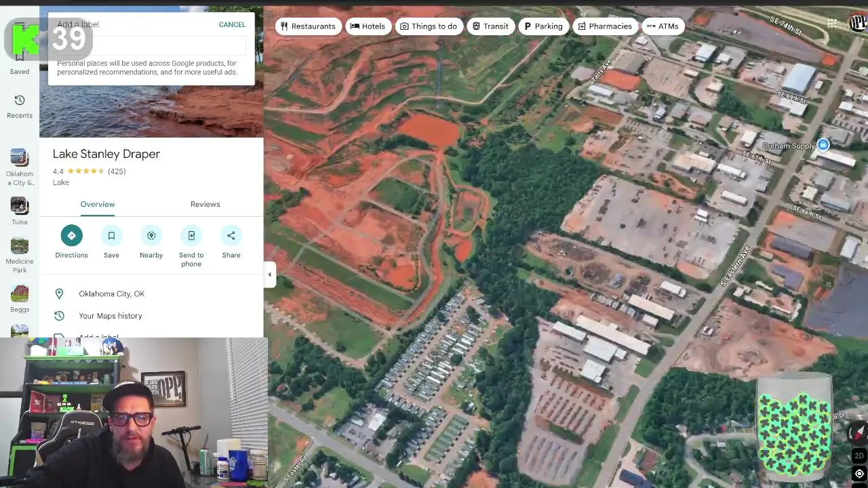Screen dimensions: 868x488
Task: Select the Transit chip
Action: coord(490,26)
